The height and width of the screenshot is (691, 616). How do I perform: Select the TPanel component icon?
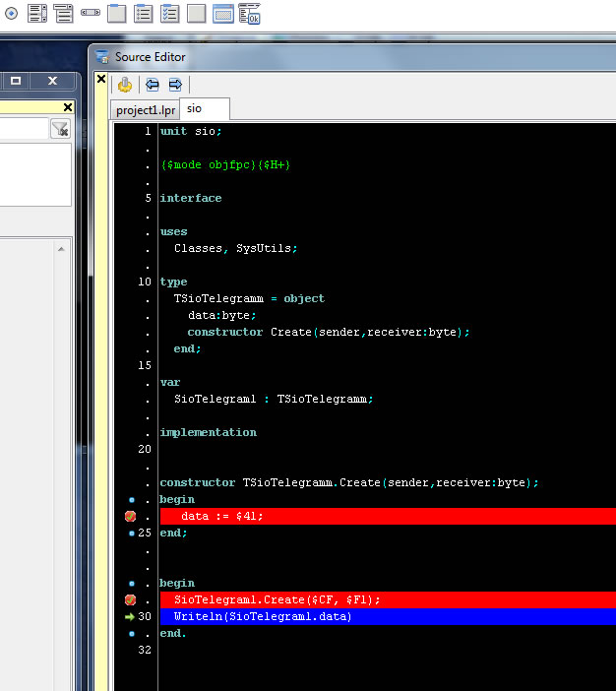click(x=197, y=13)
